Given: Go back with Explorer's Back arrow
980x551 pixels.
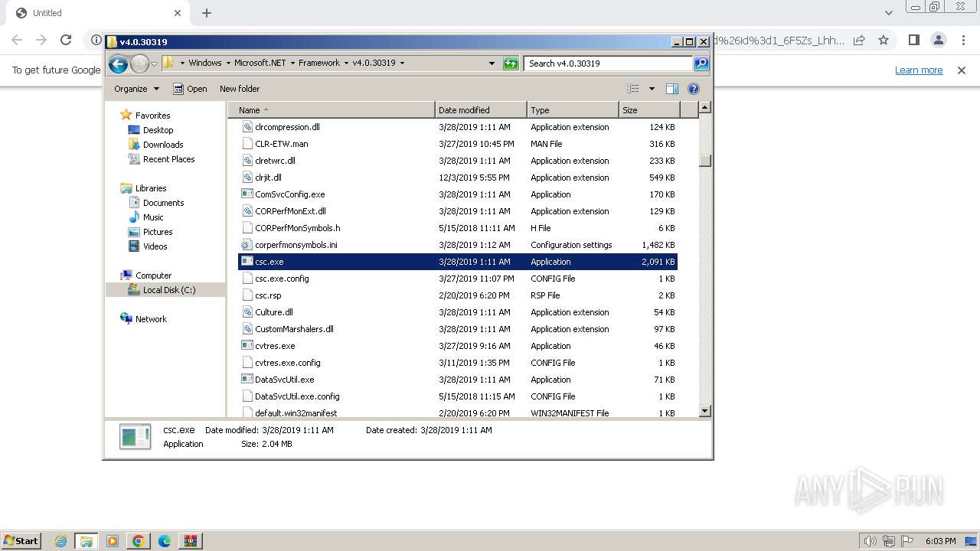Looking at the screenshot, I should (x=118, y=64).
